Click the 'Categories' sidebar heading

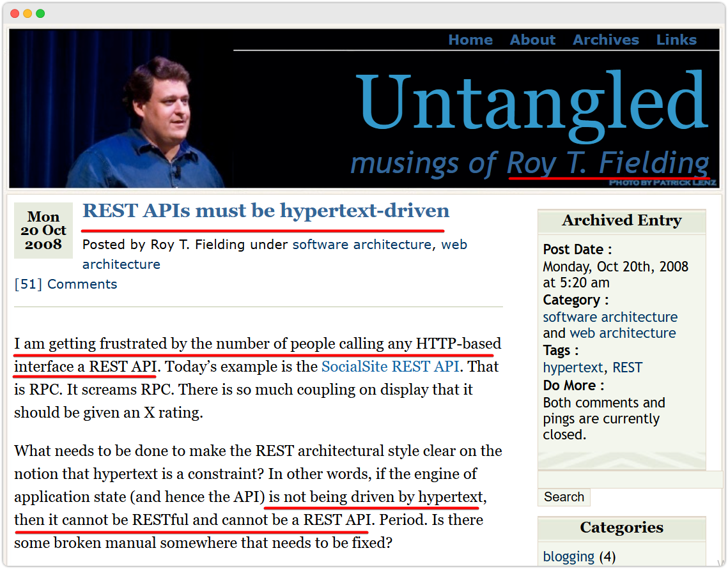[x=622, y=527]
